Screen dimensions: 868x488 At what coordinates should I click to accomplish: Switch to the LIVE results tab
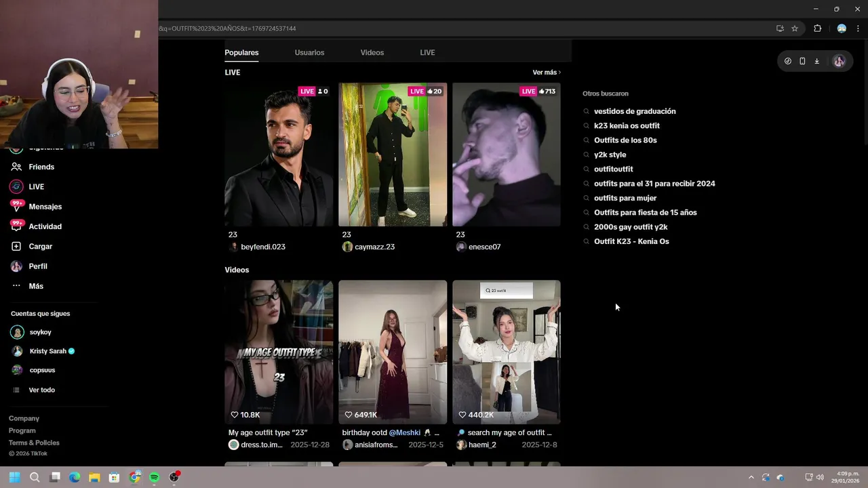pyautogui.click(x=427, y=52)
